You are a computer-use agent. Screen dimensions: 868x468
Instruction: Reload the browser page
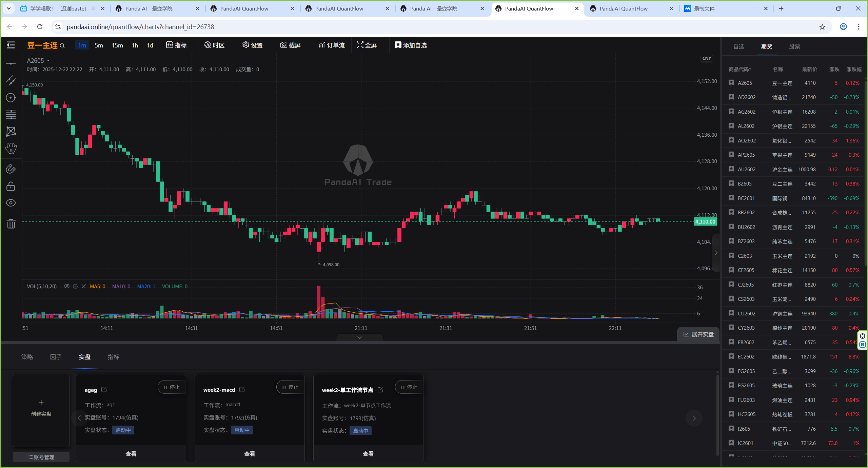click(x=40, y=27)
